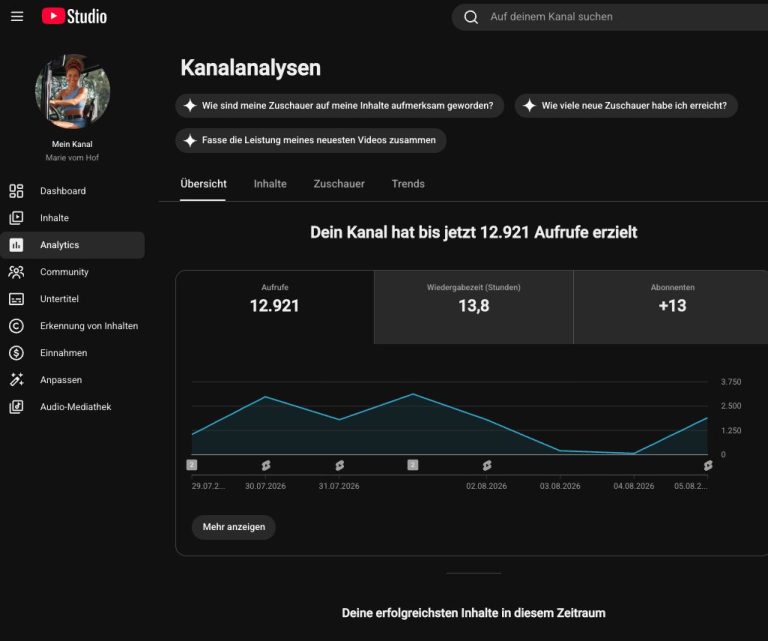Click the YouTube Studio logo
The image size is (768, 641).
pyautogui.click(x=74, y=16)
